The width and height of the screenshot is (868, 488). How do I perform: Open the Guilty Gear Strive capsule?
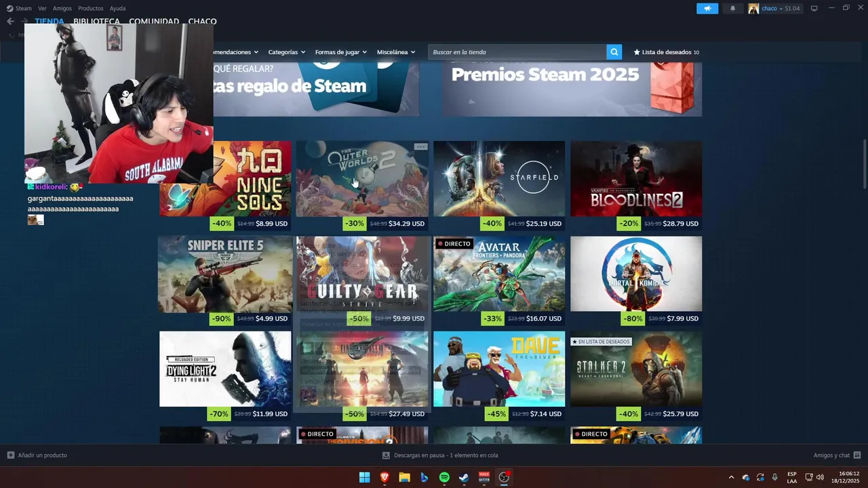pyautogui.click(x=362, y=274)
